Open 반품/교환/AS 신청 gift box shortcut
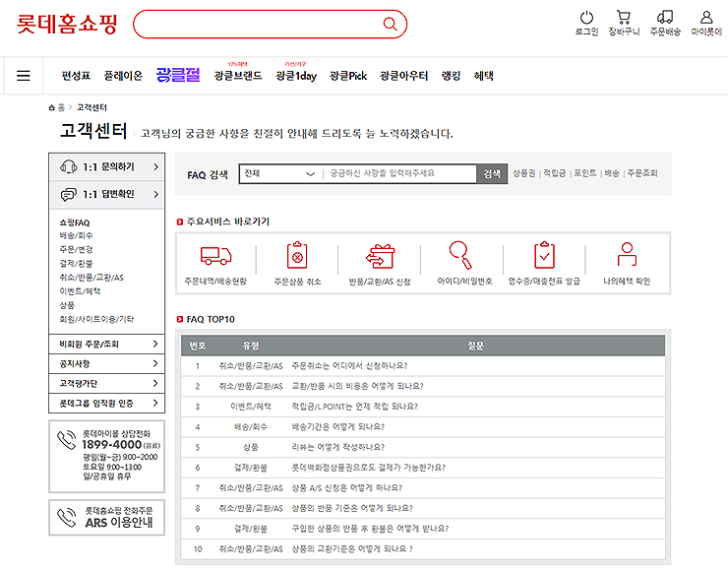This screenshot has width=728, height=571. click(x=380, y=256)
